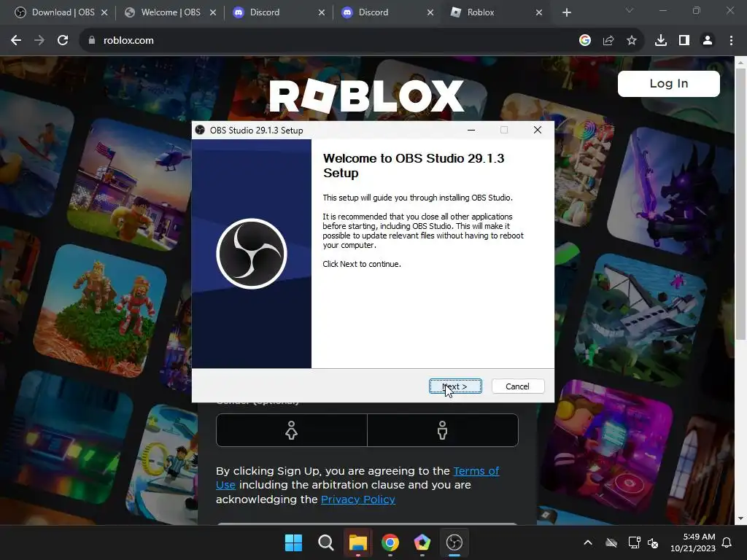Screen dimensions: 747x560
Task: Open the notifications bell
Action: coord(727,542)
